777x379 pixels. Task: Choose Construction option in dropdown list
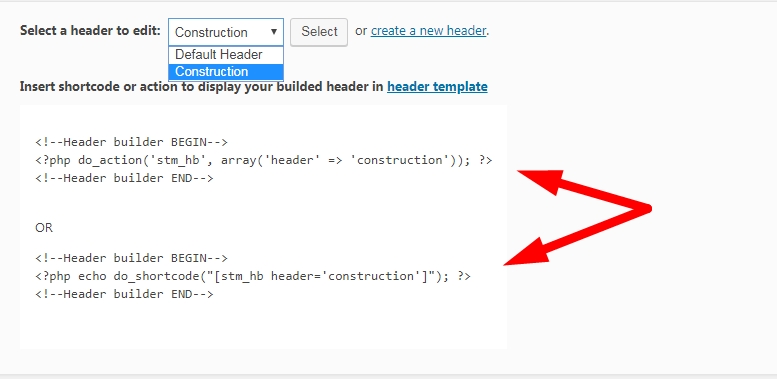tap(226, 72)
